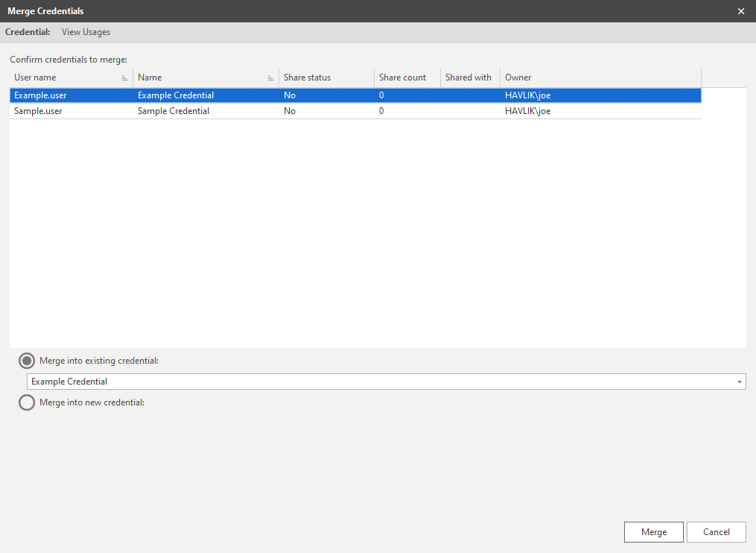
Task: Sort by User name column header
Action: [35, 78]
